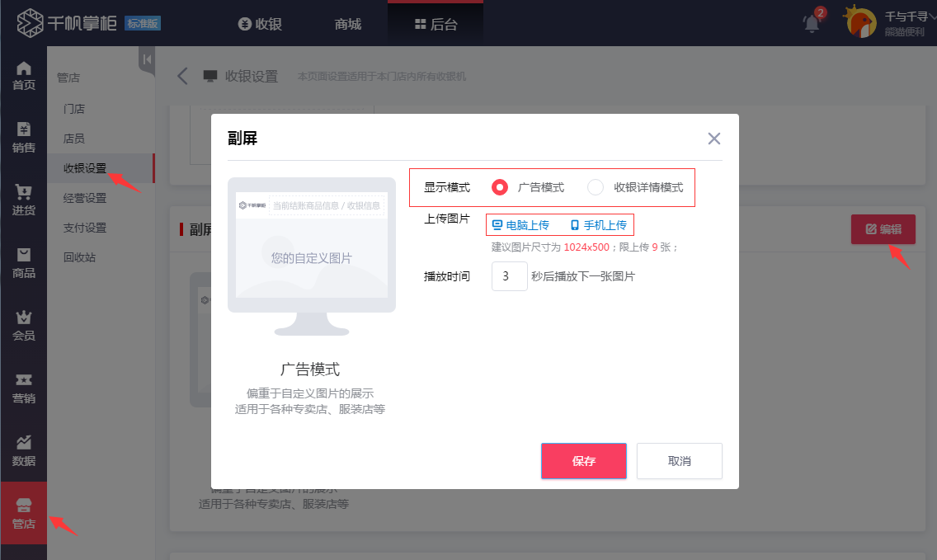Select the 销售 (Sales) sidebar icon
This screenshot has height=560, width=937.
[x=24, y=139]
